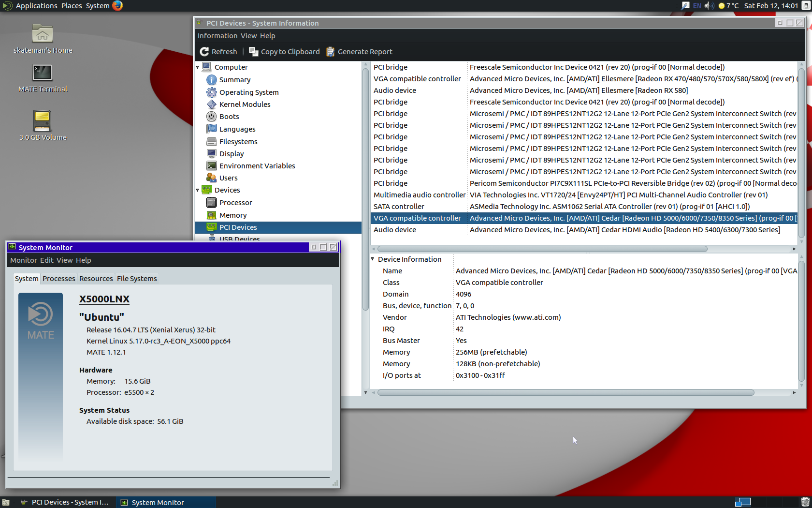The image size is (812, 508).
Task: Select the Ellesmere VGA compatible controller row
Action: click(x=584, y=79)
